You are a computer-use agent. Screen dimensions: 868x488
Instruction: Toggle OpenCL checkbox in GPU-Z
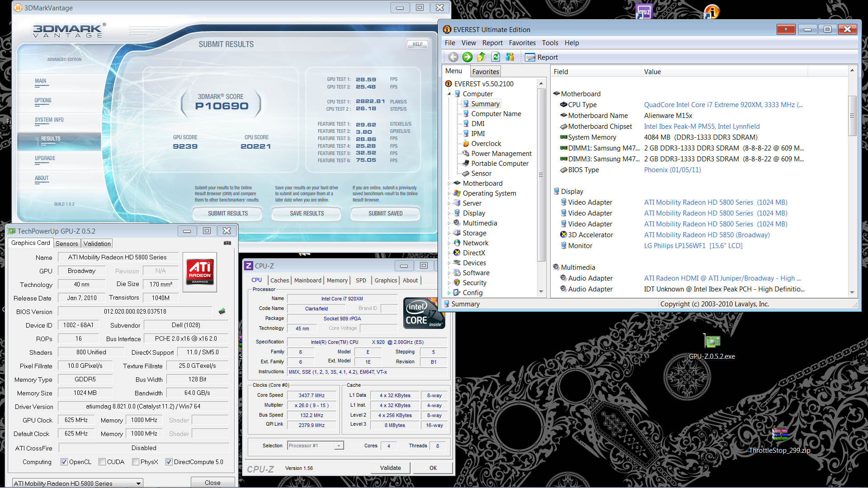pos(64,462)
